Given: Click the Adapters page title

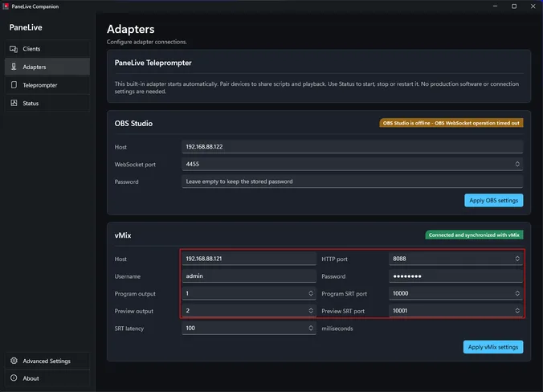Looking at the screenshot, I should coord(131,29).
